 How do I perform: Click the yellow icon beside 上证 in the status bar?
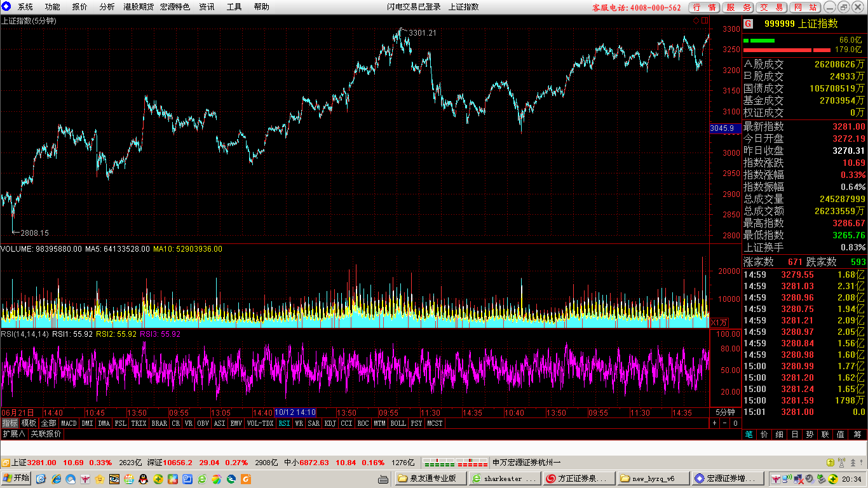coord(5,463)
